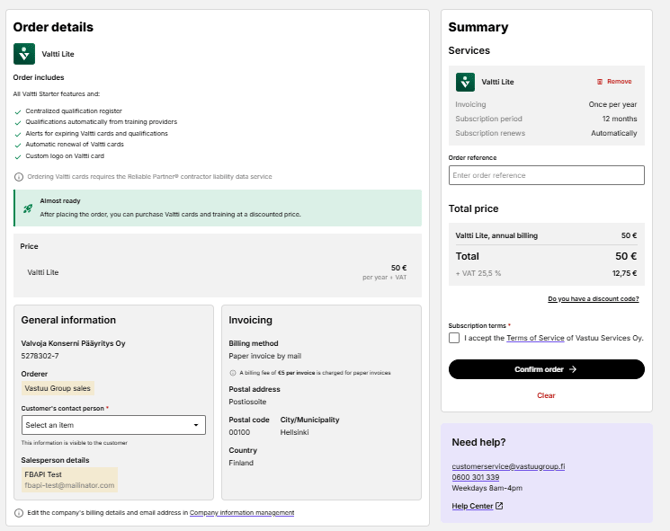Clear the order with the Clear link
The width and height of the screenshot is (670, 531).
(546, 396)
